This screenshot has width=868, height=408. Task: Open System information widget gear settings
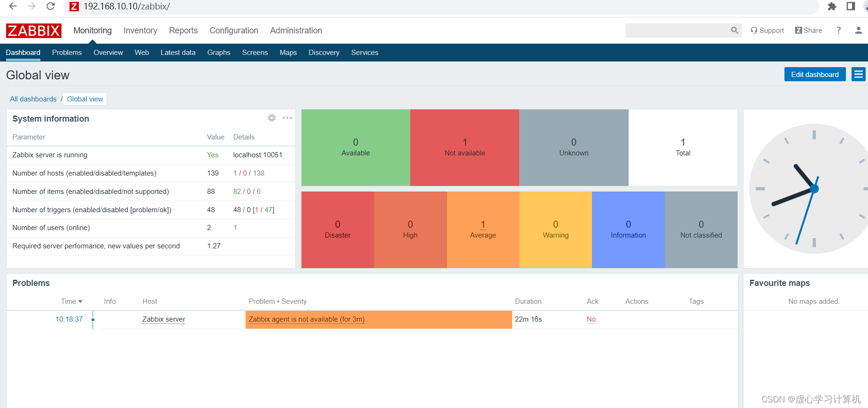coord(272,118)
